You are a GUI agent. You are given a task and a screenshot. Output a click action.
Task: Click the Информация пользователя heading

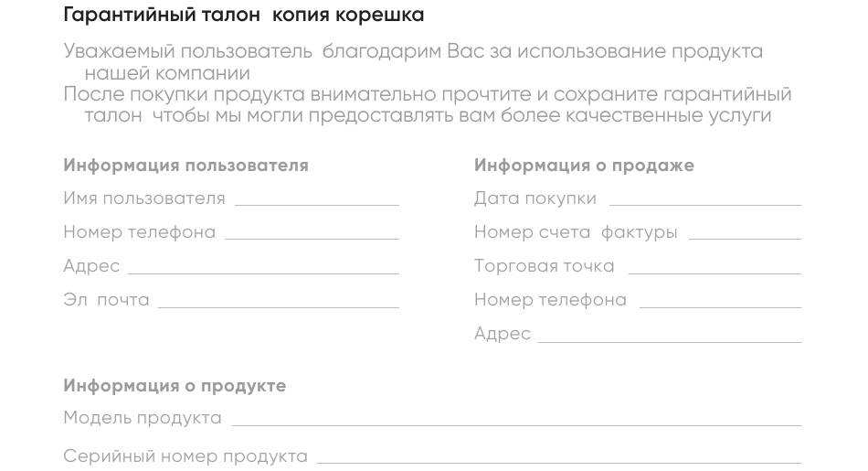click(x=186, y=166)
